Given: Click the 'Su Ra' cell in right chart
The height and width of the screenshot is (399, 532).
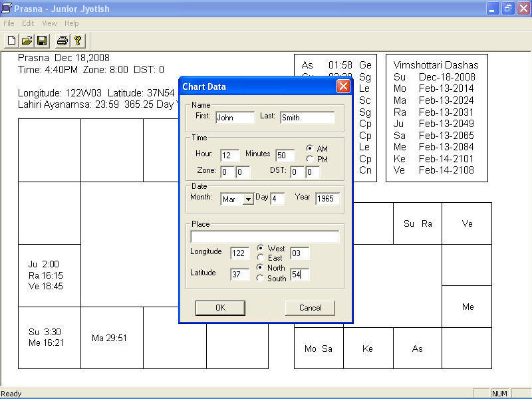Looking at the screenshot, I should (418, 223).
